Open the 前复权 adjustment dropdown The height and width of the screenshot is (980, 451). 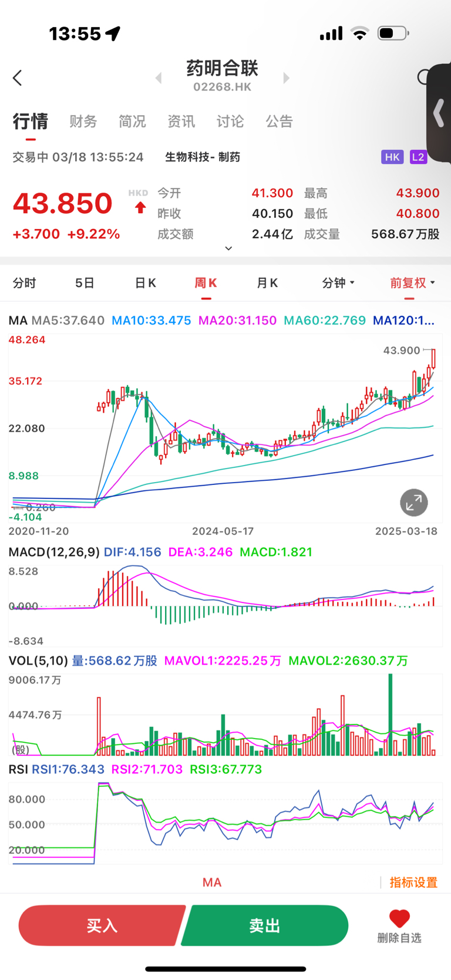[413, 283]
